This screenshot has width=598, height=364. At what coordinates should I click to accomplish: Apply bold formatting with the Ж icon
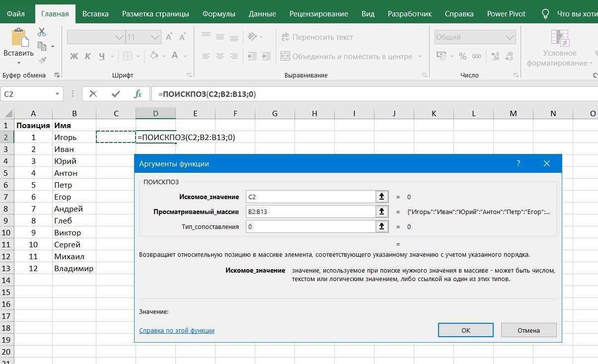coord(74,56)
